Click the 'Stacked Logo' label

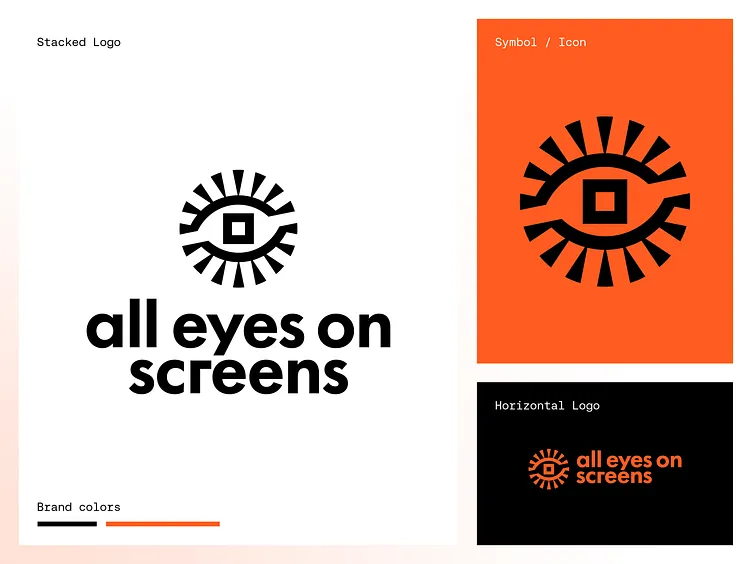[x=79, y=42]
